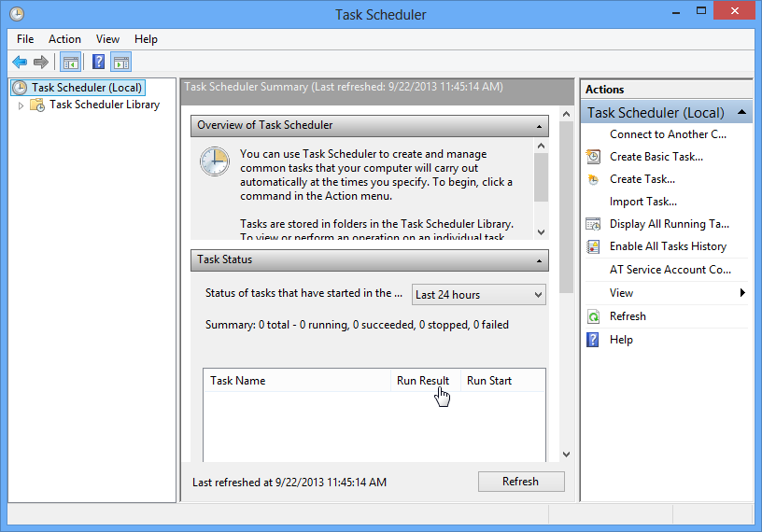Click the Create Basic Task icon
Screen dimensions: 762x532
593,157
